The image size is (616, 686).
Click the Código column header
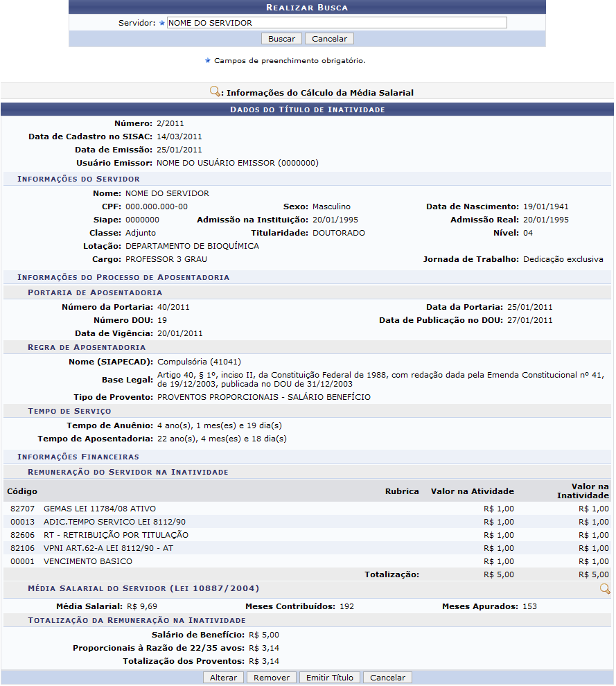pos(21,491)
